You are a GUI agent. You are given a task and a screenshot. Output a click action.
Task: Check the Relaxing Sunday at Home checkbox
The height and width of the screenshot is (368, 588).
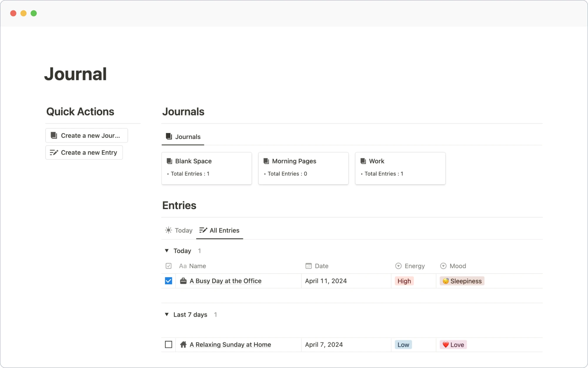168,344
